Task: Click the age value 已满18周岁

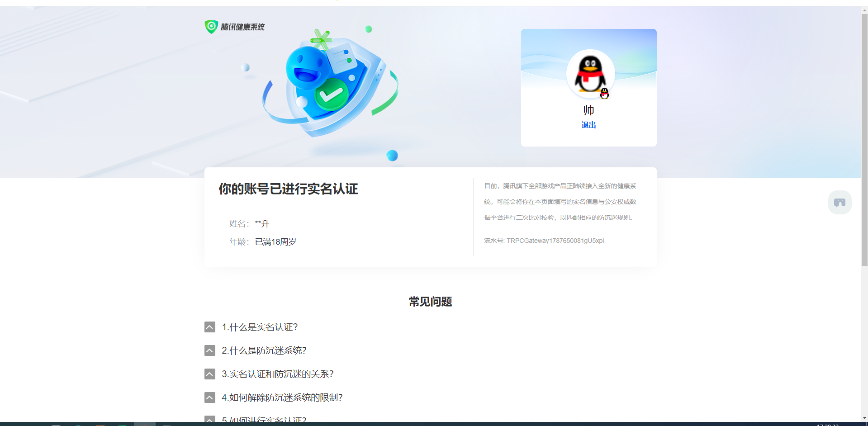Action: point(275,242)
